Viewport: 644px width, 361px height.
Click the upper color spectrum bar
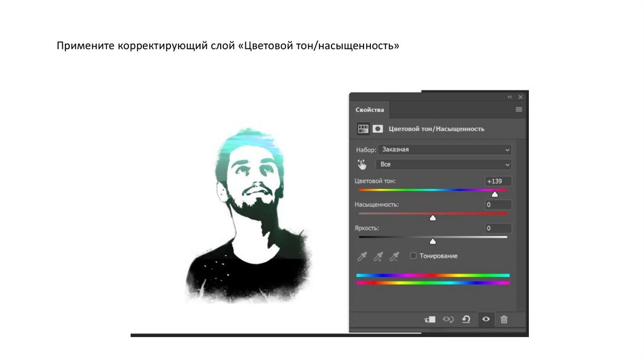pos(433,275)
